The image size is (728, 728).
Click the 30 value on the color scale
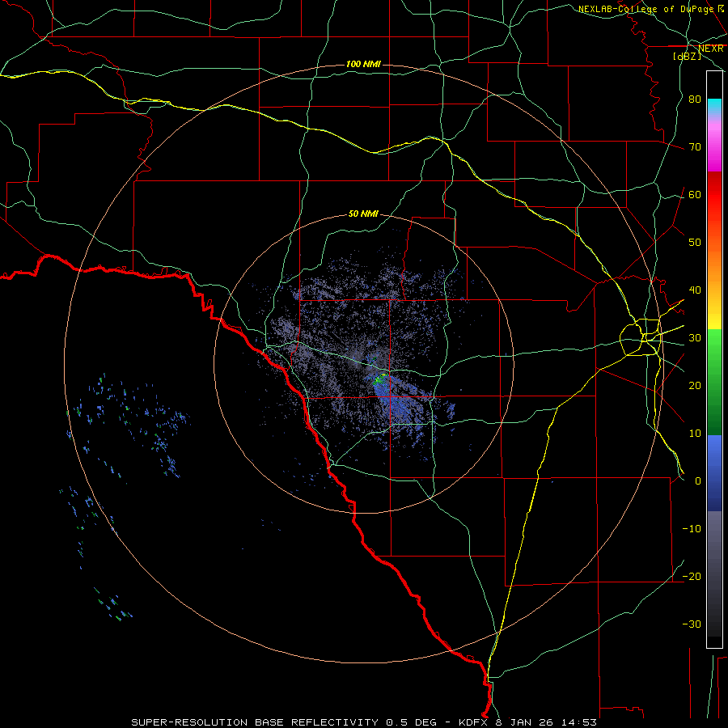coord(695,337)
